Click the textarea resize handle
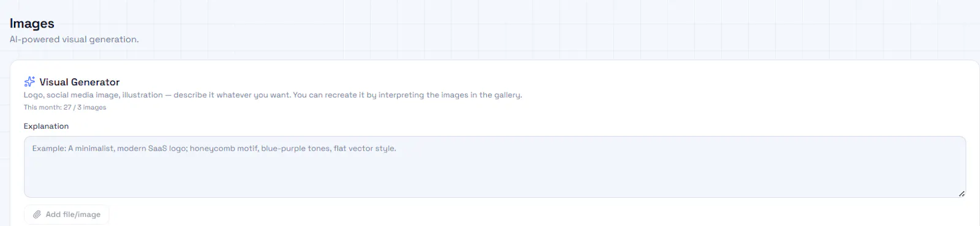The height and width of the screenshot is (226, 980). (962, 194)
